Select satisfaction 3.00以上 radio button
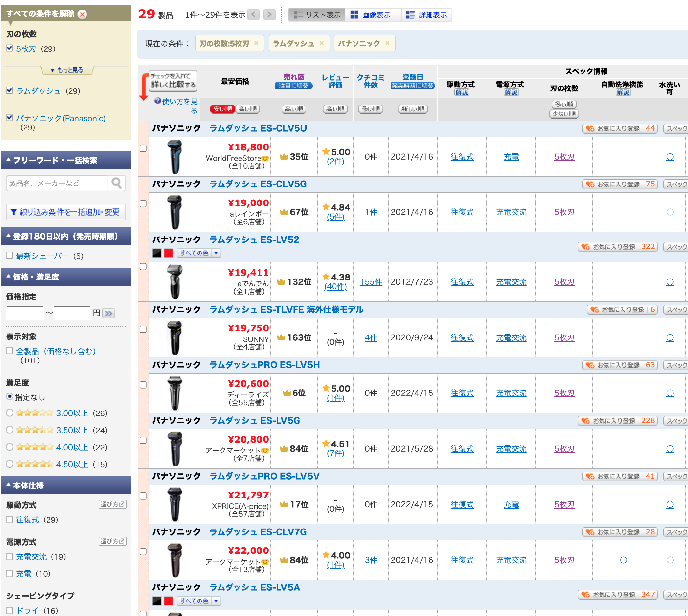The image size is (688, 616). [10, 413]
